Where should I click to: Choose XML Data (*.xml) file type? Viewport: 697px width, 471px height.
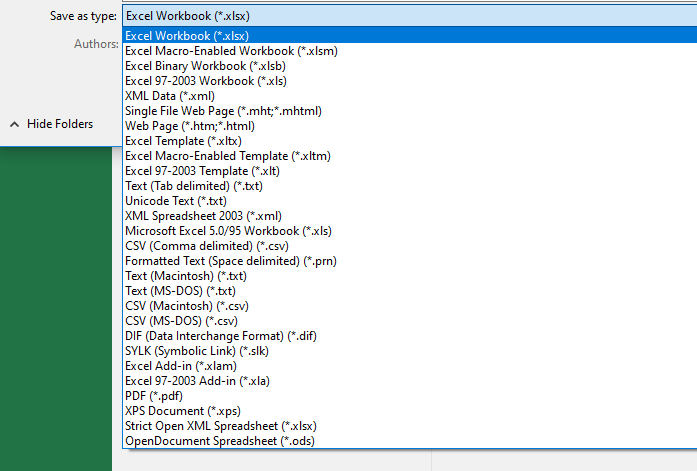coord(409,96)
